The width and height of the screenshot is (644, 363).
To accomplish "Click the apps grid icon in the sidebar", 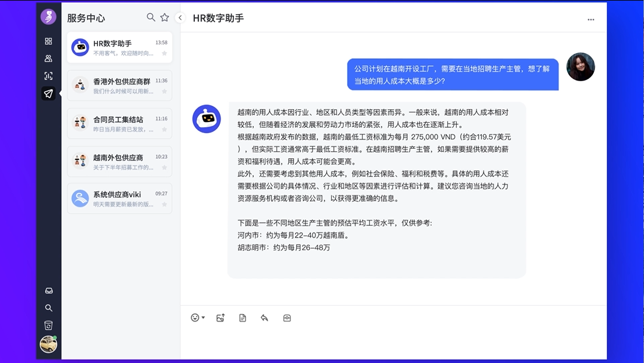I will coord(49,40).
